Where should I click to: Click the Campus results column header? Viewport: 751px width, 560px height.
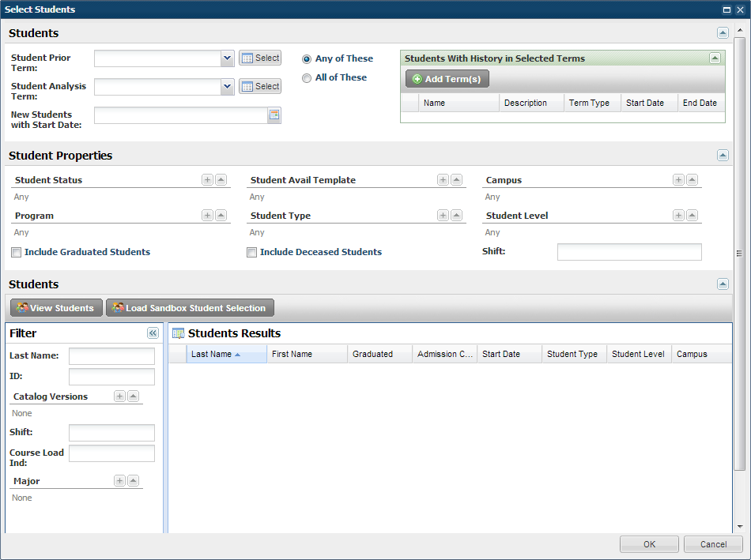(701, 354)
